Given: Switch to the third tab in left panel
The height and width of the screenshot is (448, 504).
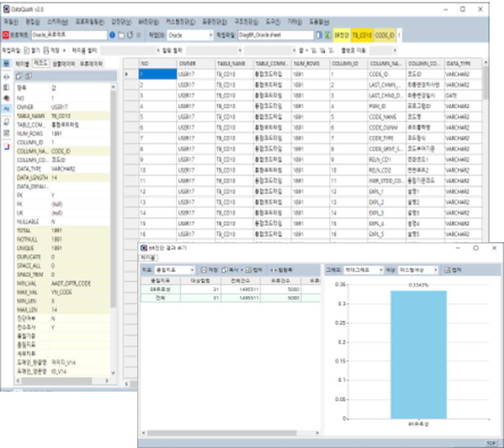Looking at the screenshot, I should pyautogui.click(x=64, y=64).
